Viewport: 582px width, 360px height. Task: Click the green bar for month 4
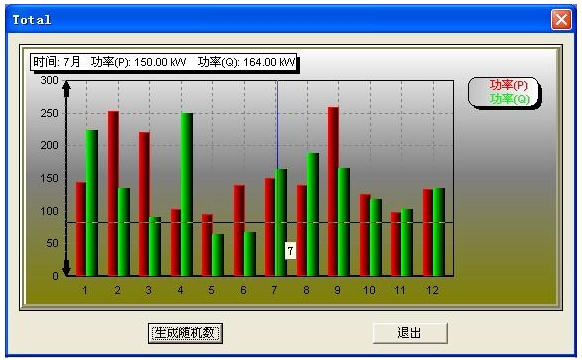click(187, 194)
